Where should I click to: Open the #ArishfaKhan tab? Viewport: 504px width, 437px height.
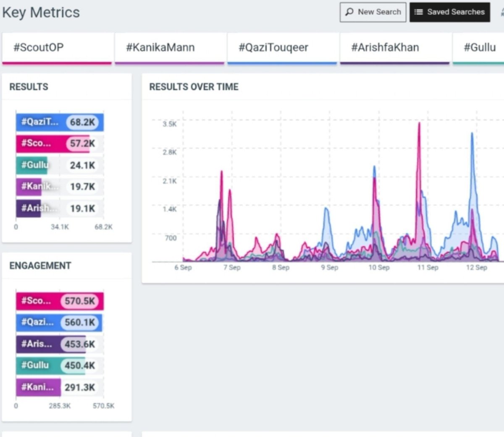click(394, 48)
